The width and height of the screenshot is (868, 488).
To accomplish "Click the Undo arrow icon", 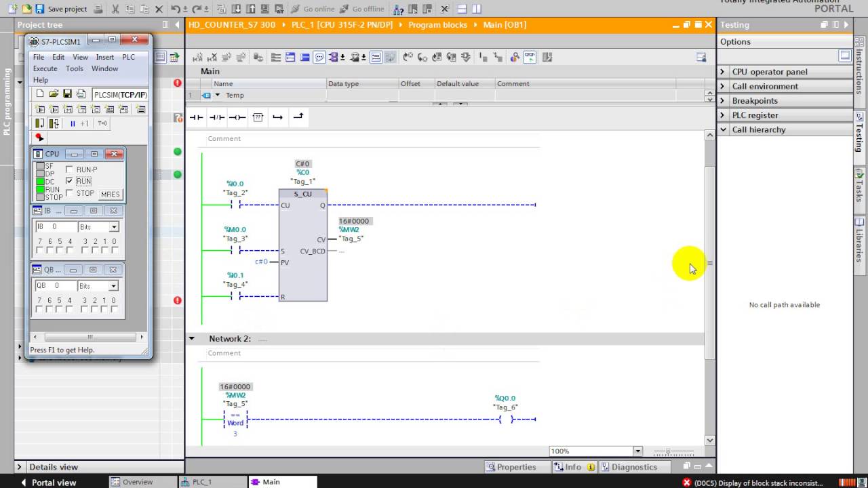I will click(x=176, y=9).
